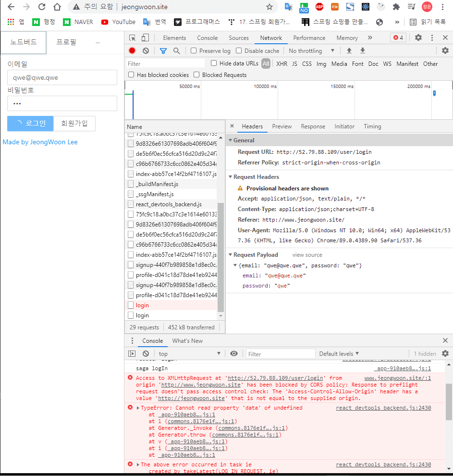Toggle the network filter funnel
The width and height of the screenshot is (453, 476).
[163, 50]
